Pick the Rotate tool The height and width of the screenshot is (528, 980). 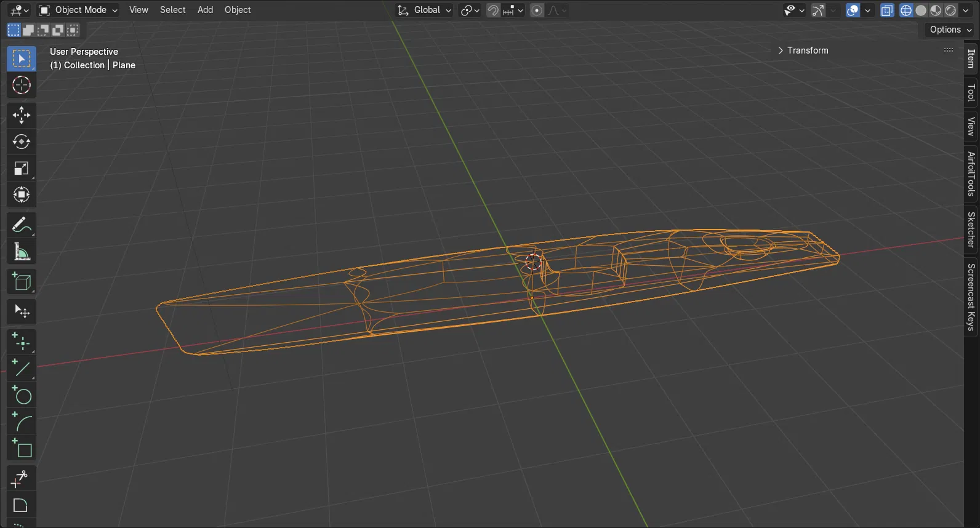click(x=22, y=142)
